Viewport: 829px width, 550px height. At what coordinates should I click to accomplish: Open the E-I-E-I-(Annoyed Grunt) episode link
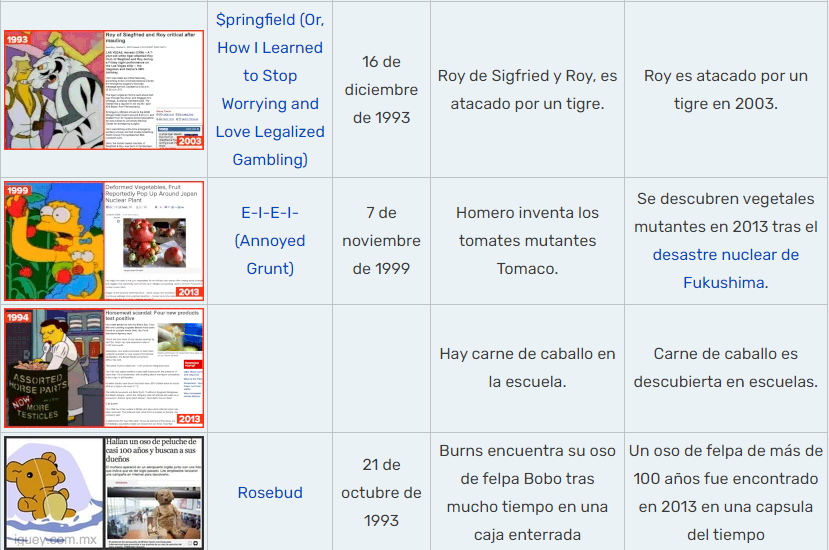tap(270, 240)
